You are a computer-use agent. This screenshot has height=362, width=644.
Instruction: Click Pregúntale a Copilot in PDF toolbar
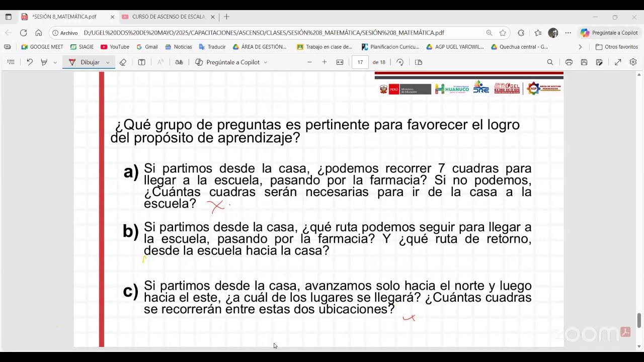227,62
